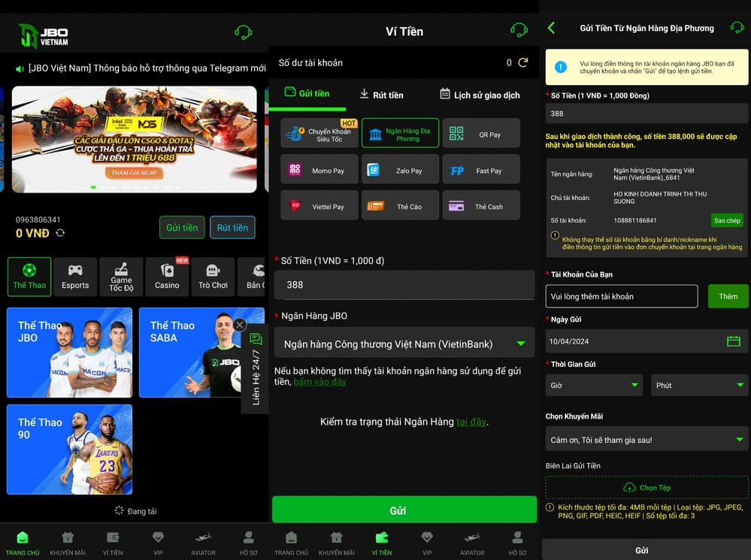Select Thẻ Cash payment option
Screen dimensions: 751x560
[x=481, y=205]
